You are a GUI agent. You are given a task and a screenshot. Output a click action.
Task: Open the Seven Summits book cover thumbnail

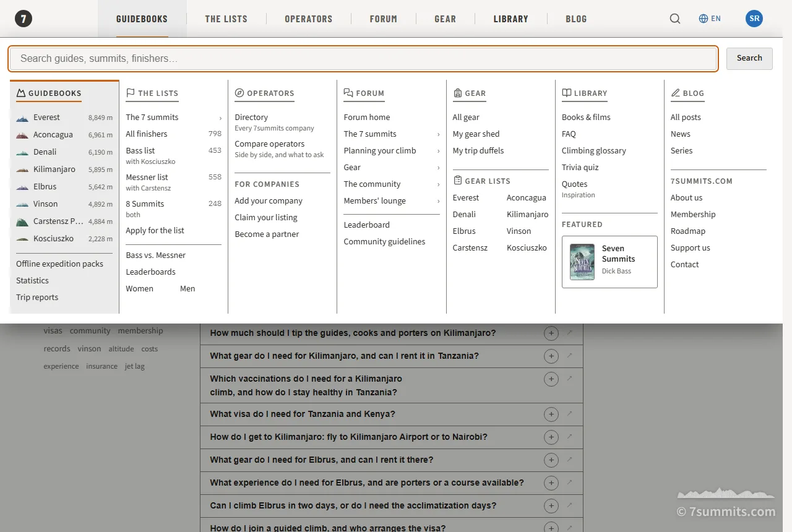pos(582,262)
